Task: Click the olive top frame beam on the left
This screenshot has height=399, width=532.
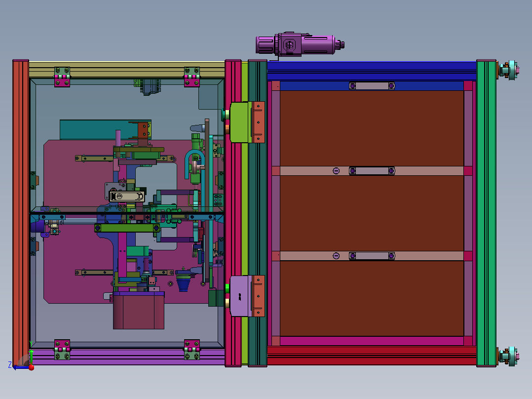Action: click(x=127, y=70)
